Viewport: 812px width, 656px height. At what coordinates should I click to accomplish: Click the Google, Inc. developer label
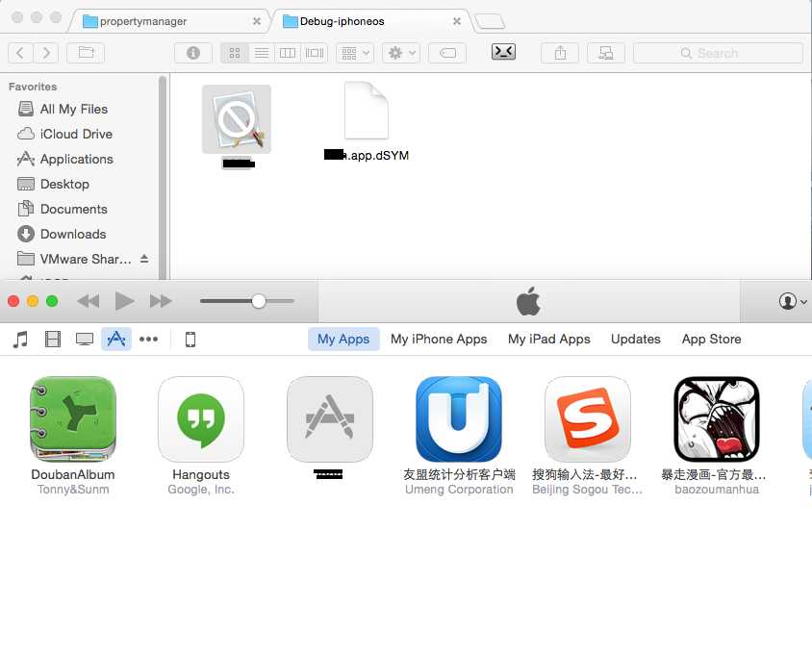click(201, 490)
